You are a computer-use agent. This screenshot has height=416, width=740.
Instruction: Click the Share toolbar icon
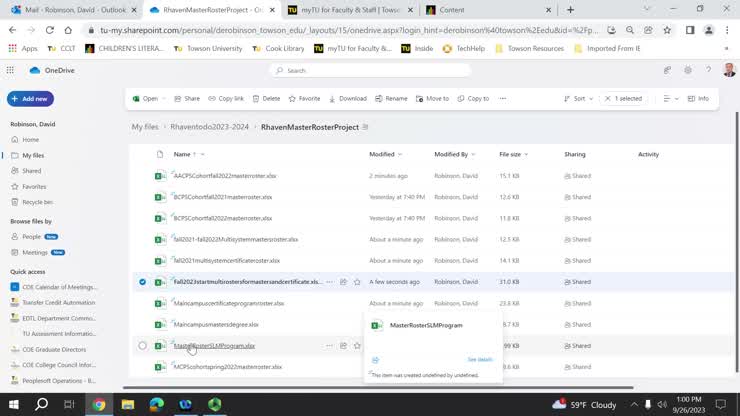click(186, 99)
